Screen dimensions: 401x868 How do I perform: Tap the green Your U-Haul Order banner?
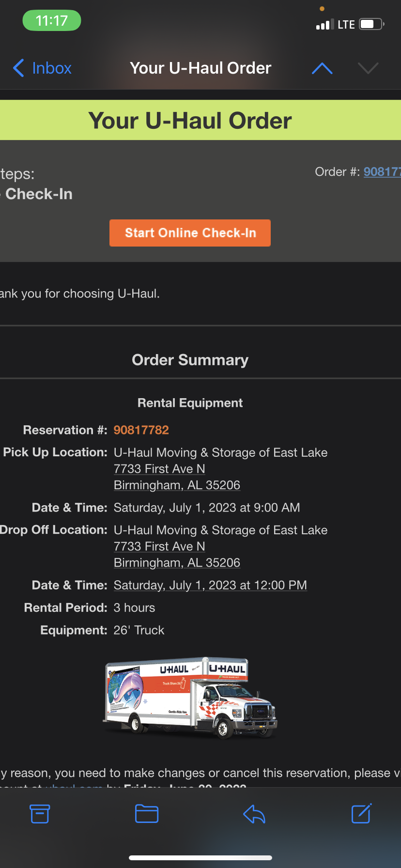click(x=200, y=120)
